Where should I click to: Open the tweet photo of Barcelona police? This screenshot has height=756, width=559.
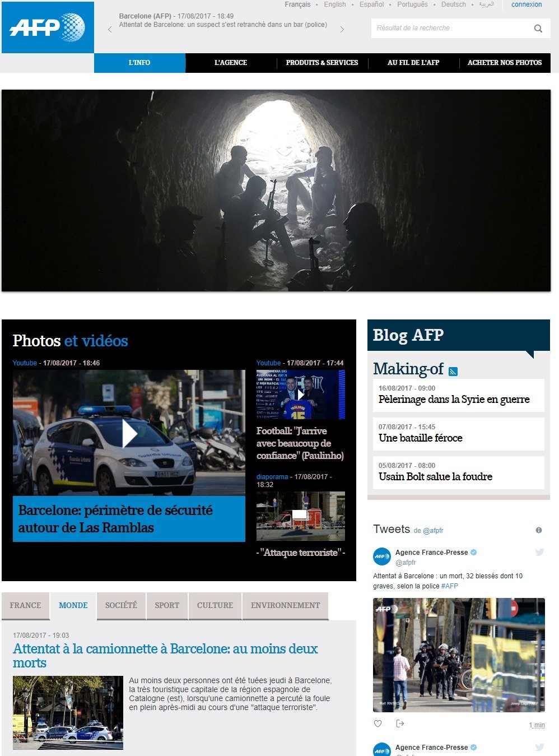459,655
